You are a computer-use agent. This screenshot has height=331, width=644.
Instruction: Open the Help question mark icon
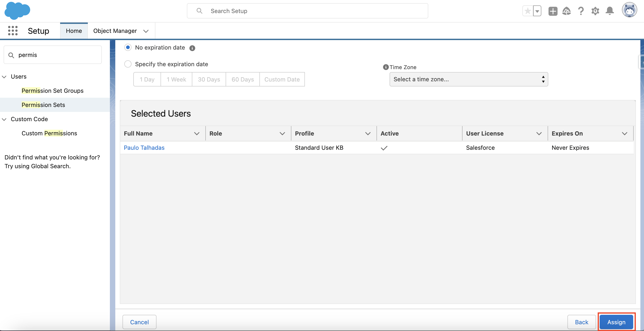(x=581, y=11)
